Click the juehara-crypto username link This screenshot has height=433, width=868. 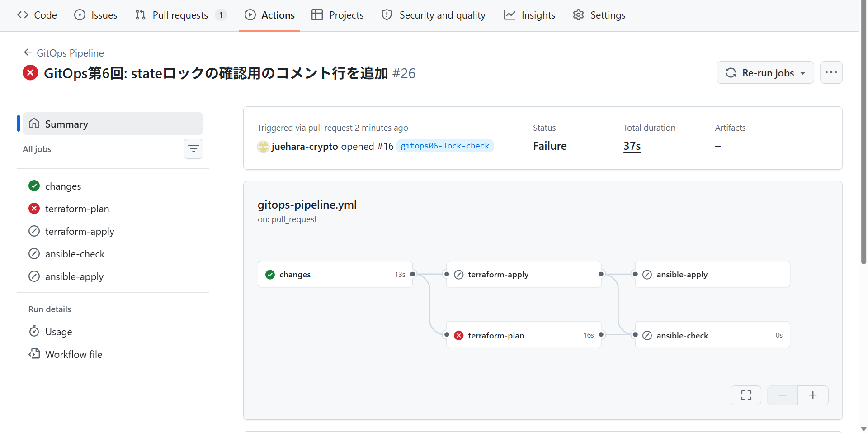coord(305,146)
